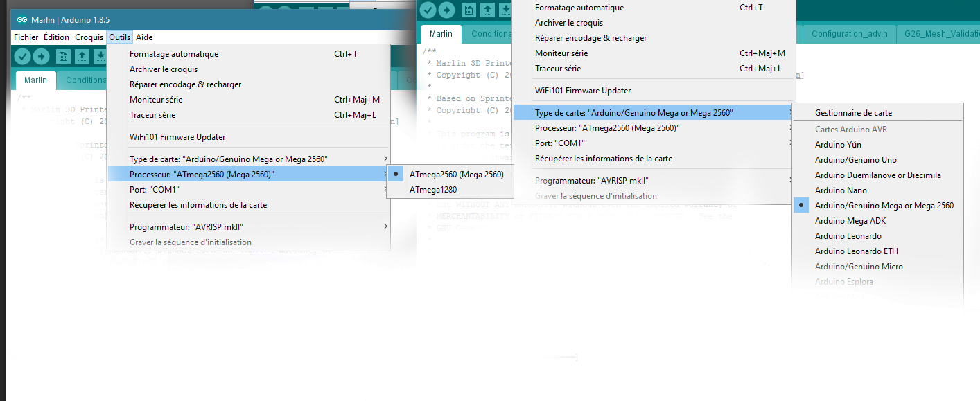The image size is (980, 401).
Task: Expand highlighted Type de carte arrow, right window
Action: [791, 112]
